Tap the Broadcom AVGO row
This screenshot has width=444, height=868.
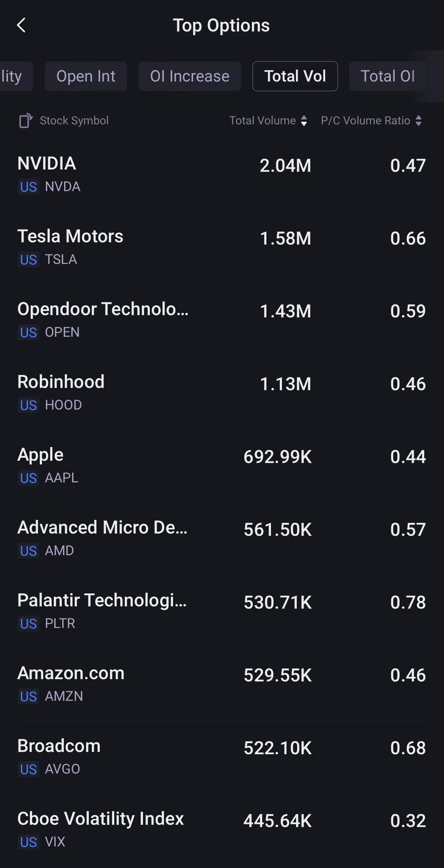click(x=222, y=757)
